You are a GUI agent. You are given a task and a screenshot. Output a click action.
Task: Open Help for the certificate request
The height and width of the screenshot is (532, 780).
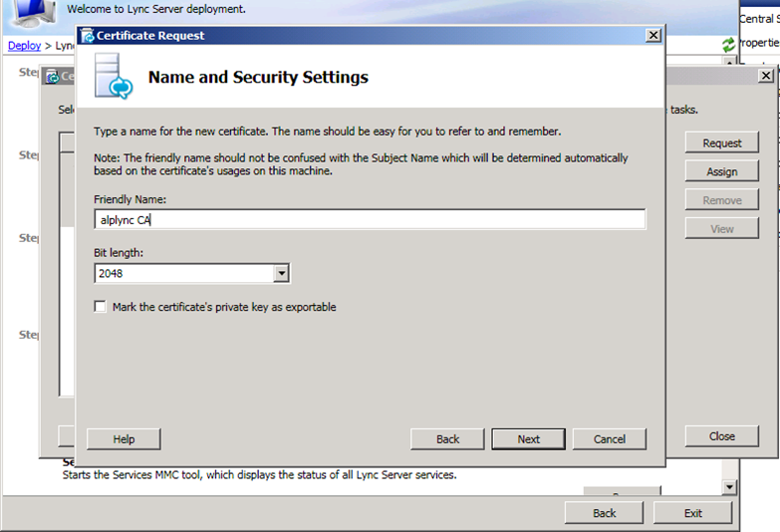pyautogui.click(x=124, y=439)
